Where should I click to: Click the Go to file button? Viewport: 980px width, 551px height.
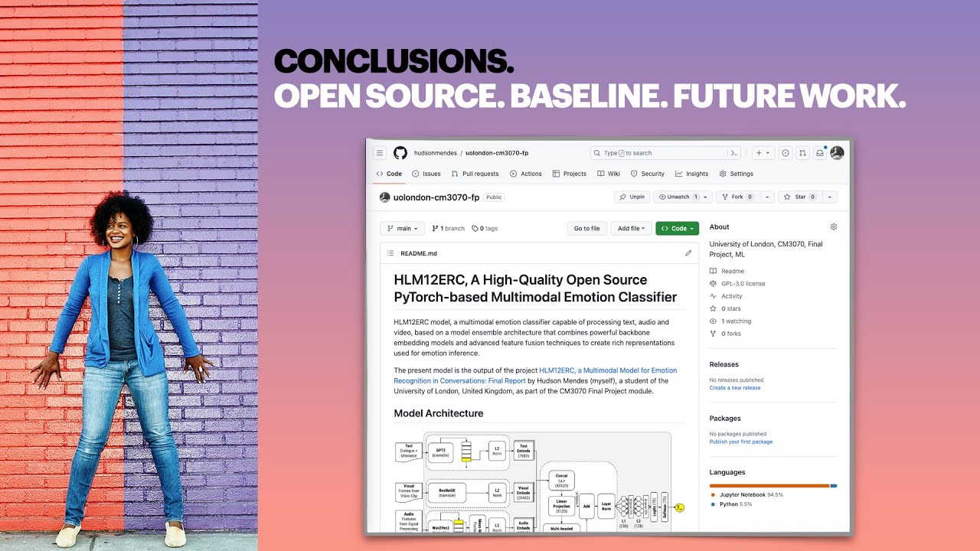(x=587, y=228)
